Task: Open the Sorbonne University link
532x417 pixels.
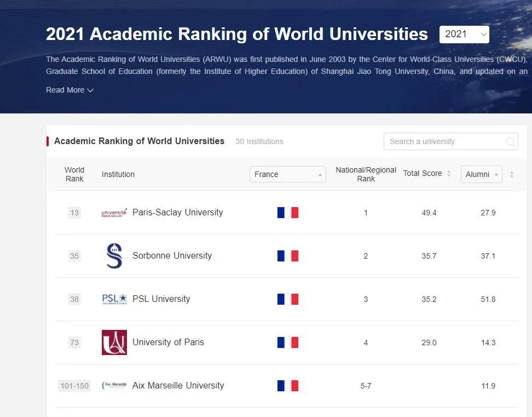Action: click(172, 255)
